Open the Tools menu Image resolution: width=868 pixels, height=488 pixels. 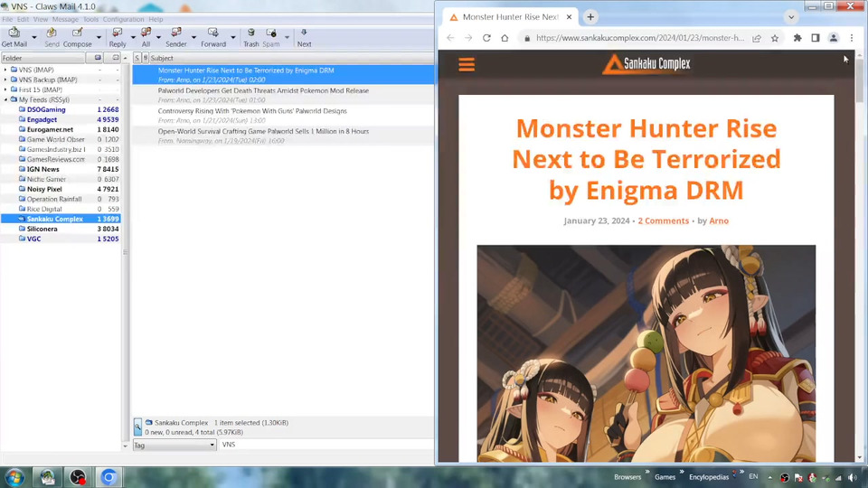pyautogui.click(x=90, y=19)
